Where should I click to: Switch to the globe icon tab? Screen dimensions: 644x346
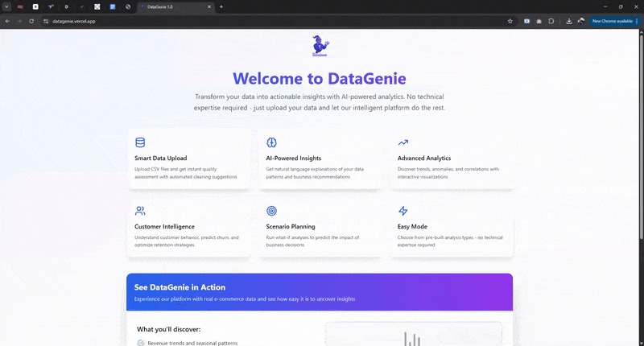tap(128, 6)
